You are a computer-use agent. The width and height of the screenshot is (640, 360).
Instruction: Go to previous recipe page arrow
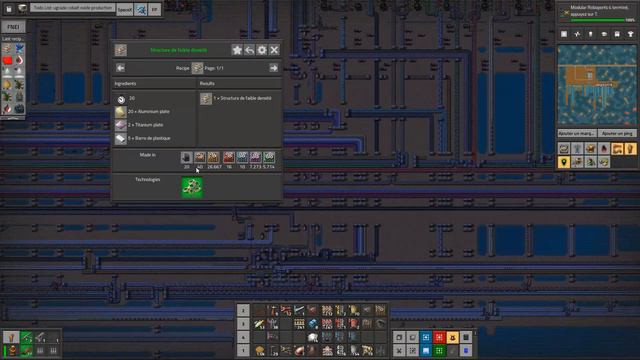click(120, 68)
